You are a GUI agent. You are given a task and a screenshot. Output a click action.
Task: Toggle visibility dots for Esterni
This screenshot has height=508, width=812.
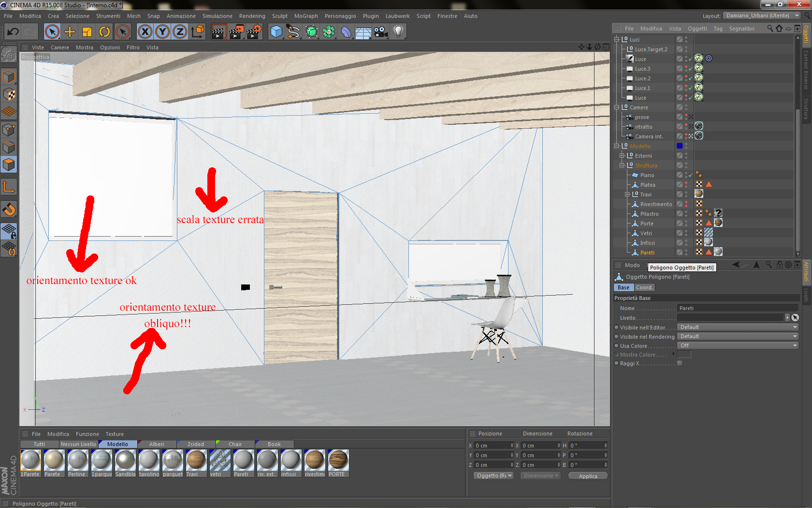(686, 156)
